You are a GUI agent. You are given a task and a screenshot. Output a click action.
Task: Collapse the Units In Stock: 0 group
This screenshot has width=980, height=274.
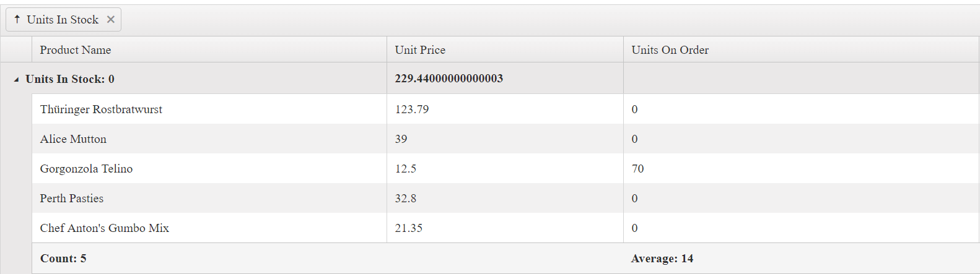point(17,80)
